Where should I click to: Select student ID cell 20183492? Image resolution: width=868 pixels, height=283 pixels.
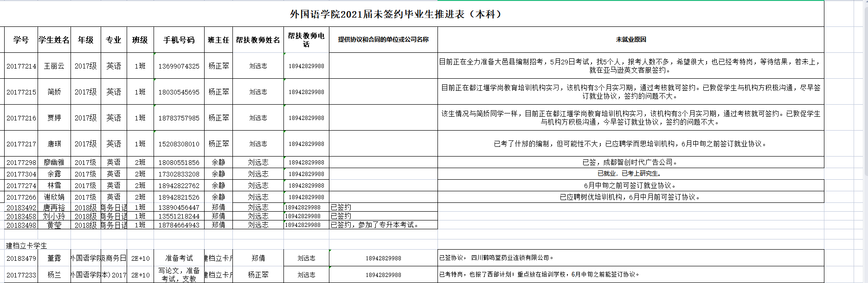click(21, 208)
